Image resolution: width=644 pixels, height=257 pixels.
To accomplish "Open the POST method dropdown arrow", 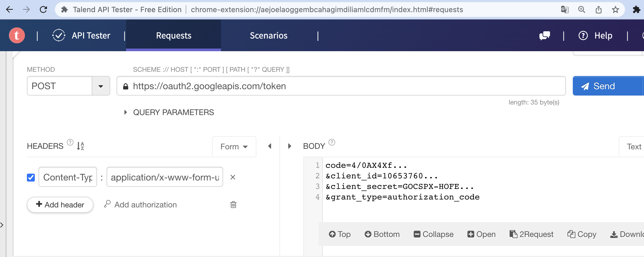I will tap(101, 86).
